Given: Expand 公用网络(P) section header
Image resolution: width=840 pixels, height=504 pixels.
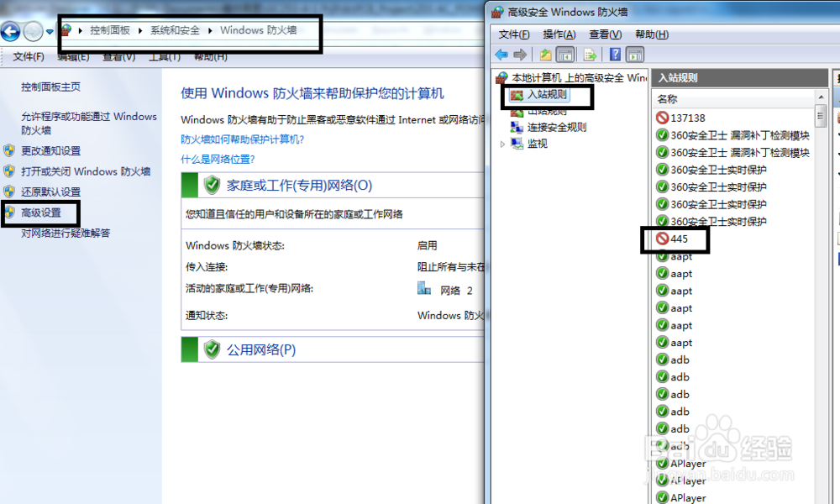Looking at the screenshot, I should [261, 349].
